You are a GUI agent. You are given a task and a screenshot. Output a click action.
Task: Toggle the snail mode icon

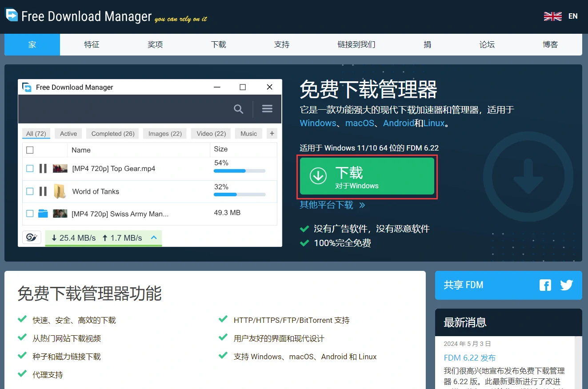[x=32, y=237]
